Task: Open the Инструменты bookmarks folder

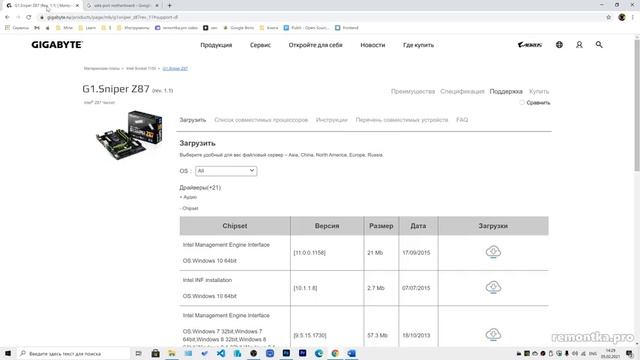Action: click(133, 28)
